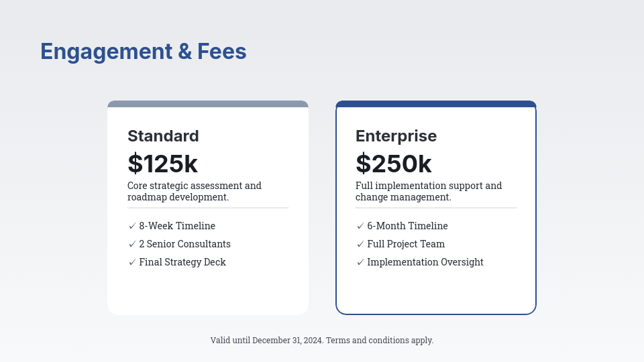644x362 pixels.
Task: Click the checkmark beside 6-Month Timeline
Action: tap(360, 227)
